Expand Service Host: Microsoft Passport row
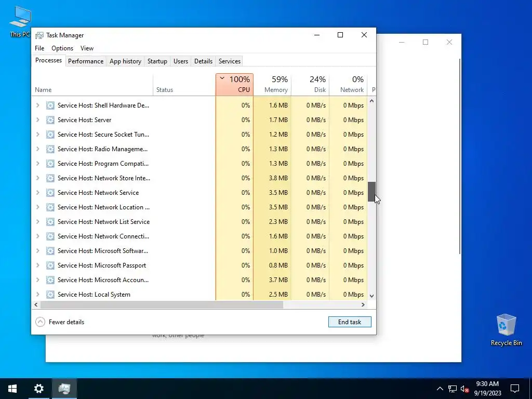The width and height of the screenshot is (532, 399). (37, 265)
